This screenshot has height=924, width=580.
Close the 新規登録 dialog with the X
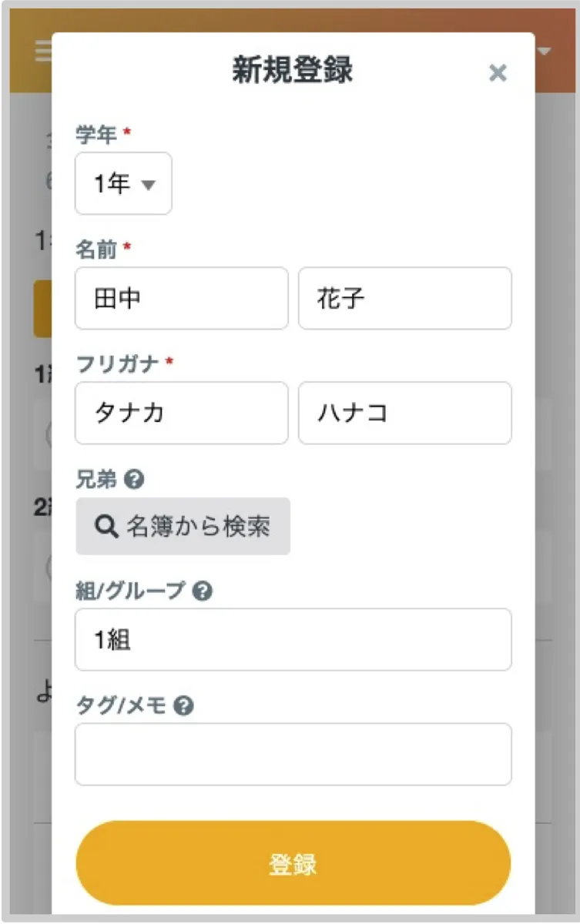point(498,73)
